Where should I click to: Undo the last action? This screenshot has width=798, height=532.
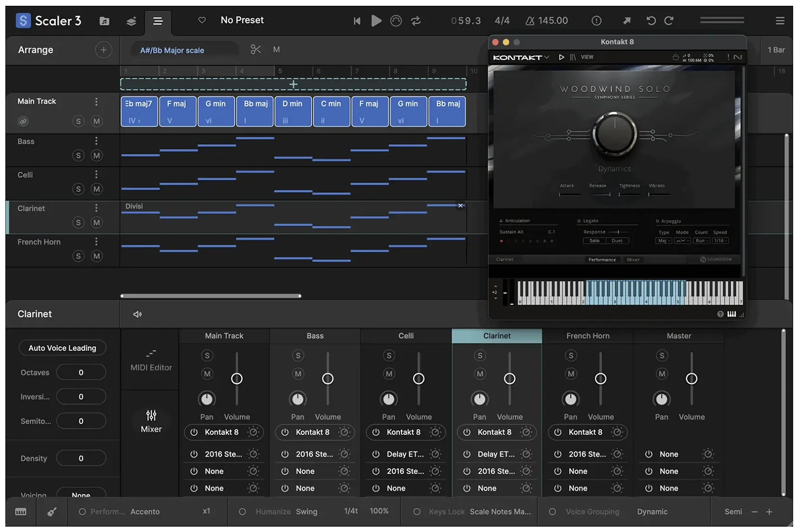pyautogui.click(x=651, y=20)
